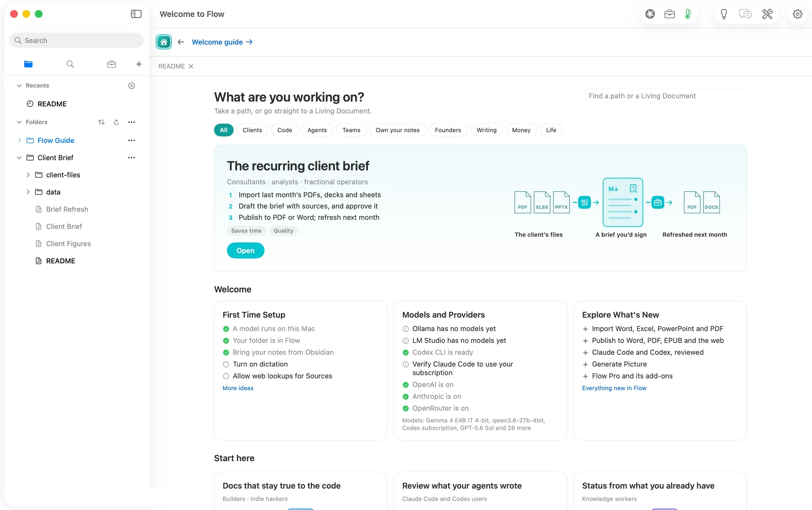Open the More ideas link
The height and width of the screenshot is (510, 812).
coord(238,388)
